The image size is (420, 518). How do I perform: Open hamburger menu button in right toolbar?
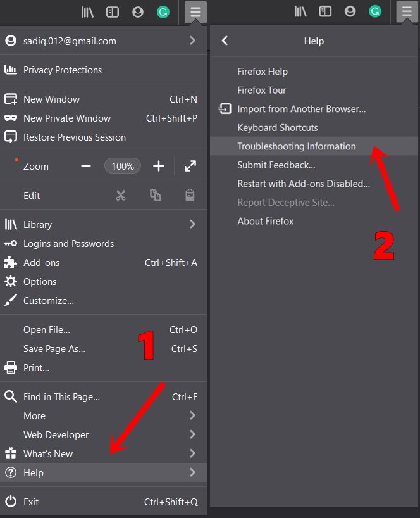click(x=407, y=11)
